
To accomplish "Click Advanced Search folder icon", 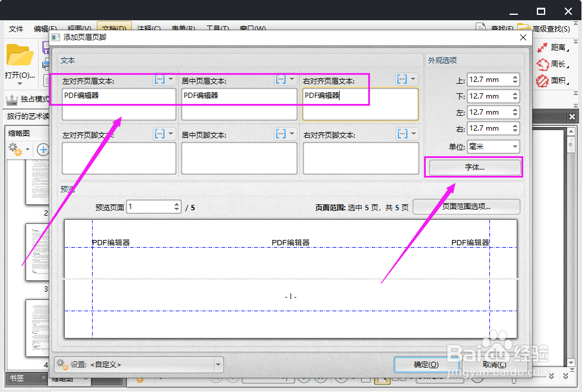I will [524, 27].
